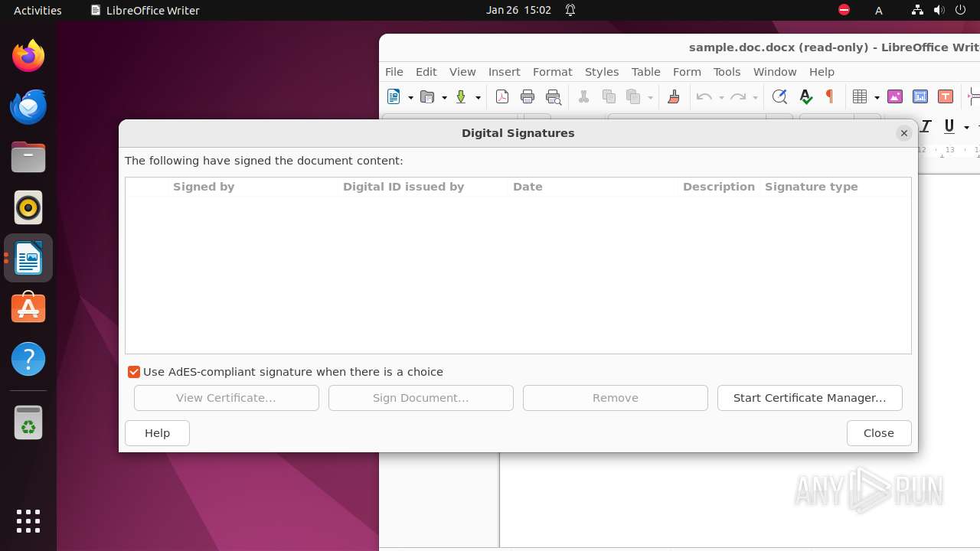
Task: Close dialog with title bar X icon
Action: [x=904, y=133]
